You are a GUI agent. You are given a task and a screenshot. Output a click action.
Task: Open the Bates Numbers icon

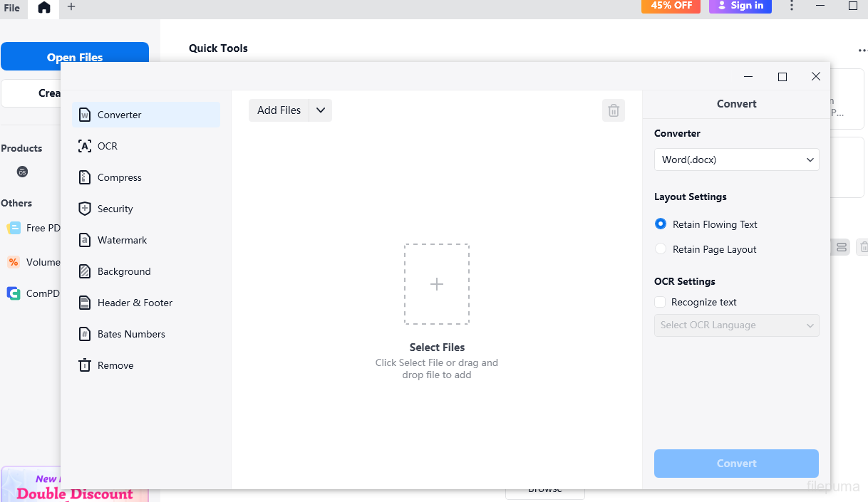point(85,334)
